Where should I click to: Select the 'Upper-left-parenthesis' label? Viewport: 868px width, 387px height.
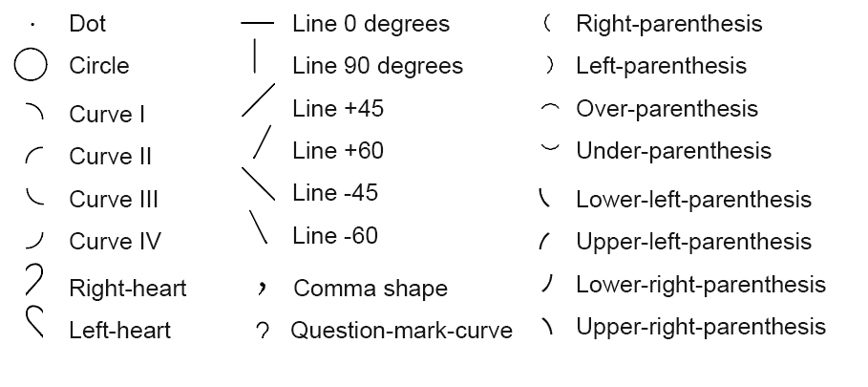pyautogui.click(x=693, y=242)
